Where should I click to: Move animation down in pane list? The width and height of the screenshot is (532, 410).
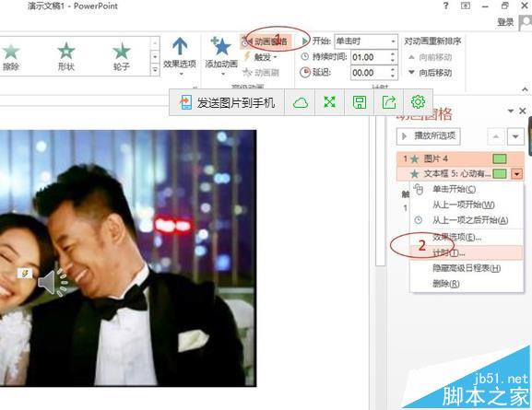[x=515, y=136]
